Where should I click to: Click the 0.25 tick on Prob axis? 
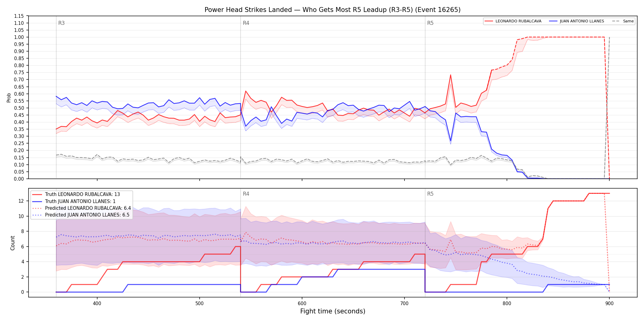click(19, 144)
